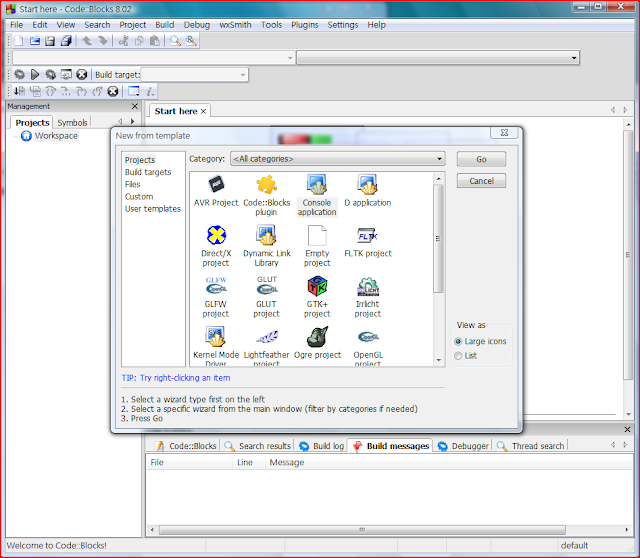Select the Dynamic Link Library template

pyautogui.click(x=267, y=246)
